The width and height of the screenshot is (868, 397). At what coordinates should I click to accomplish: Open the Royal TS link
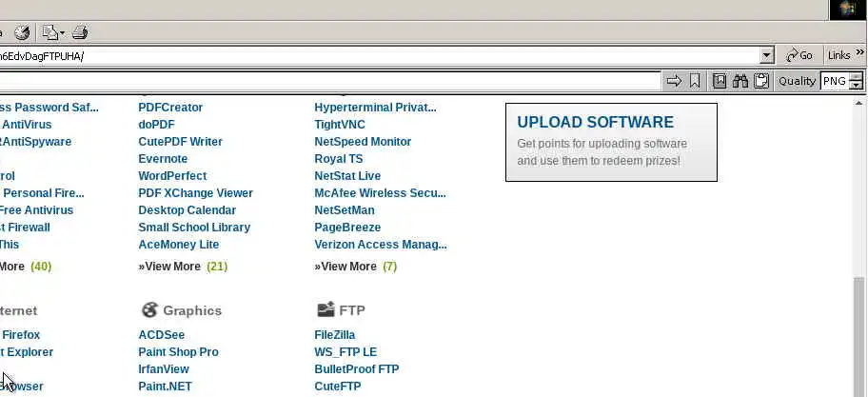click(338, 159)
